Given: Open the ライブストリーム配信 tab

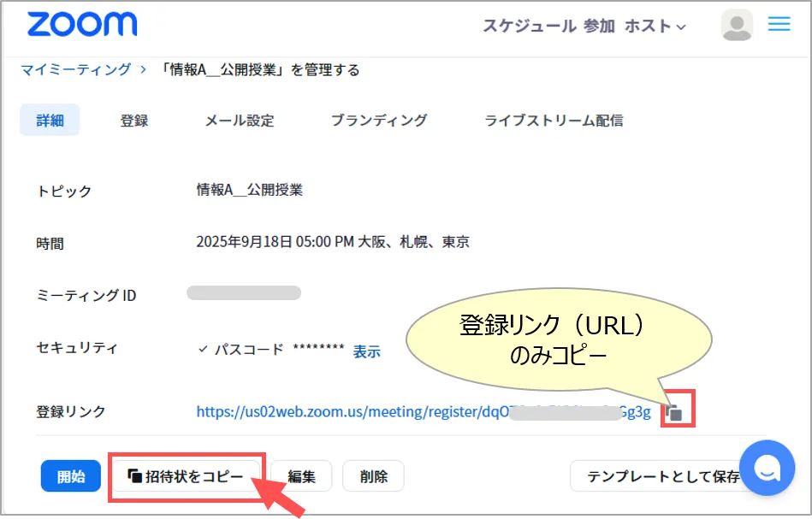Looking at the screenshot, I should [x=554, y=121].
